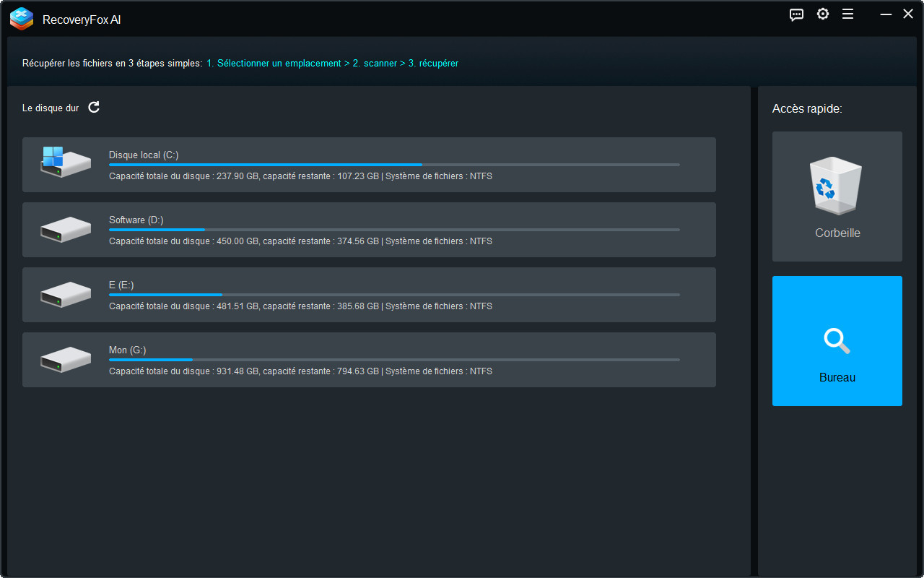Click the '3. récupérer' step text

(433, 64)
